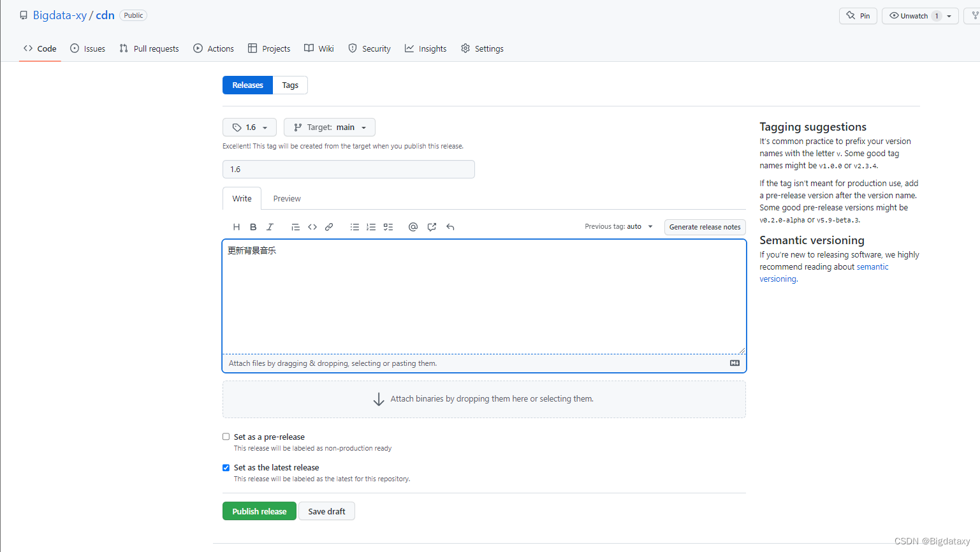Open the Issues tab
Viewport: 980px width, 552px height.
87,48
